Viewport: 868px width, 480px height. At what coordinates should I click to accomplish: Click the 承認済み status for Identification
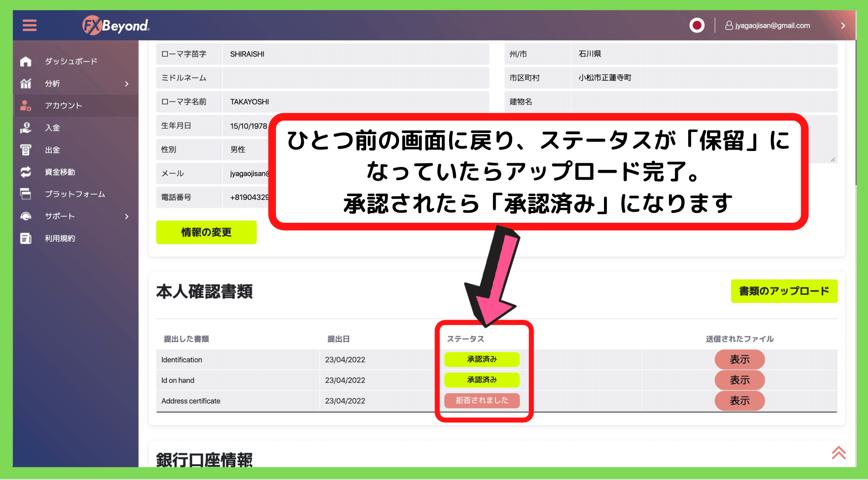[482, 359]
